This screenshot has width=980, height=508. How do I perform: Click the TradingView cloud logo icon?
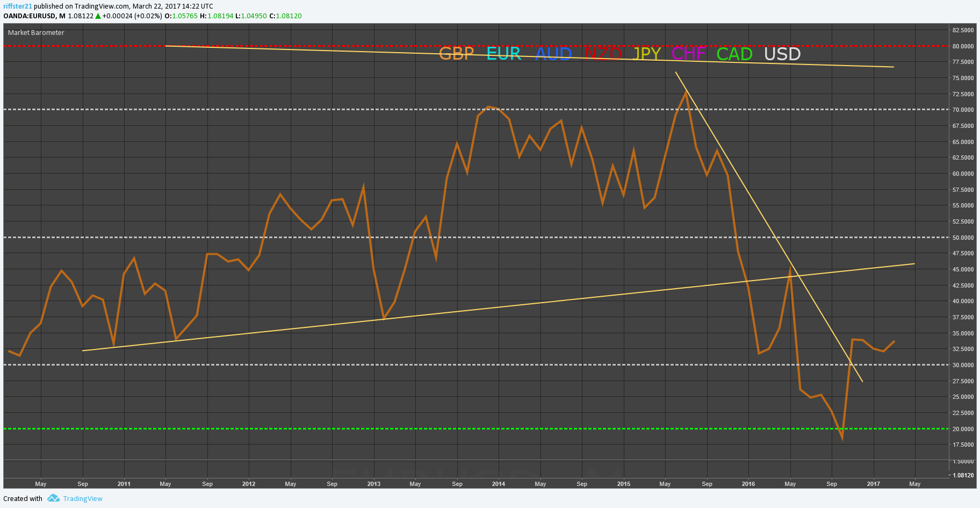53,498
